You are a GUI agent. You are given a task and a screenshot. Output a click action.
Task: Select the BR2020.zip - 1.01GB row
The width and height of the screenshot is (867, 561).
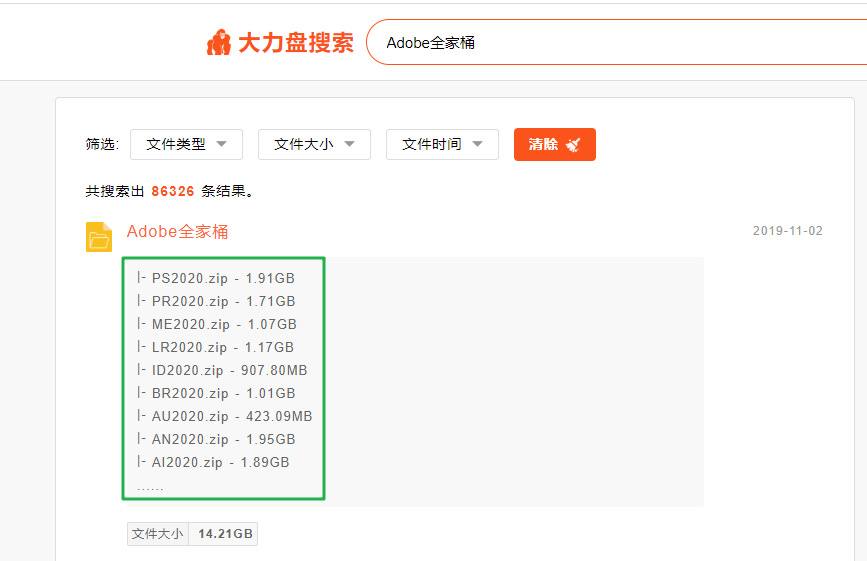216,393
